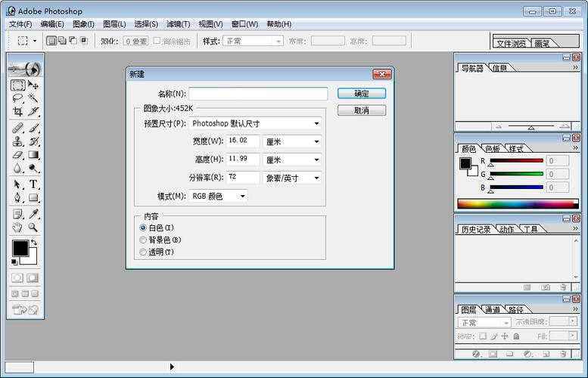Open the 画笔 palette well tab
Viewport: 588px width, 378px height.
(543, 43)
